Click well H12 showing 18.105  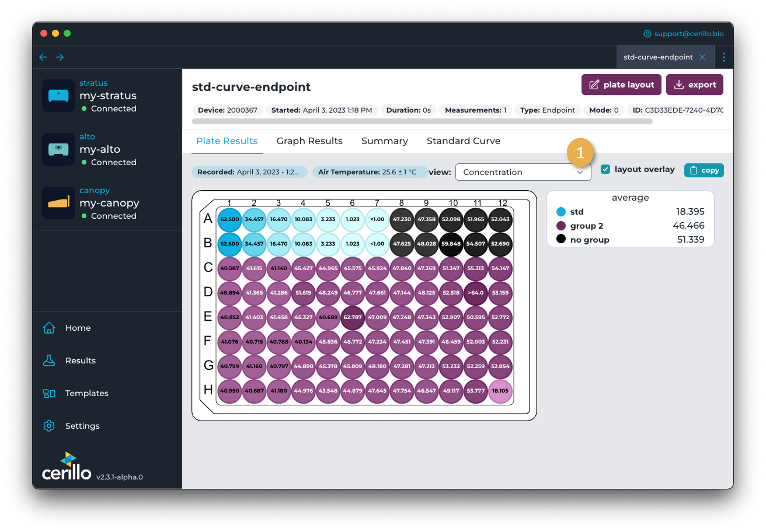tap(500, 391)
